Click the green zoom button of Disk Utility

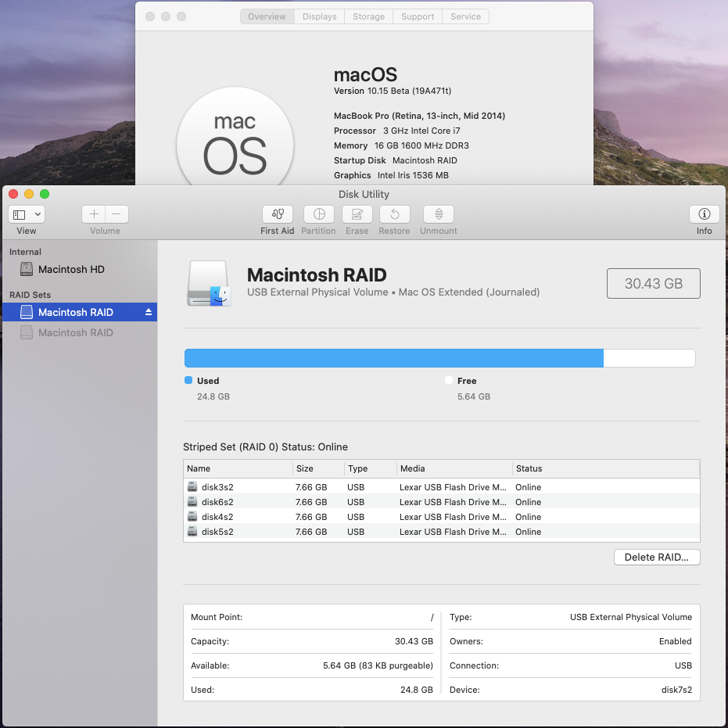pyautogui.click(x=45, y=194)
